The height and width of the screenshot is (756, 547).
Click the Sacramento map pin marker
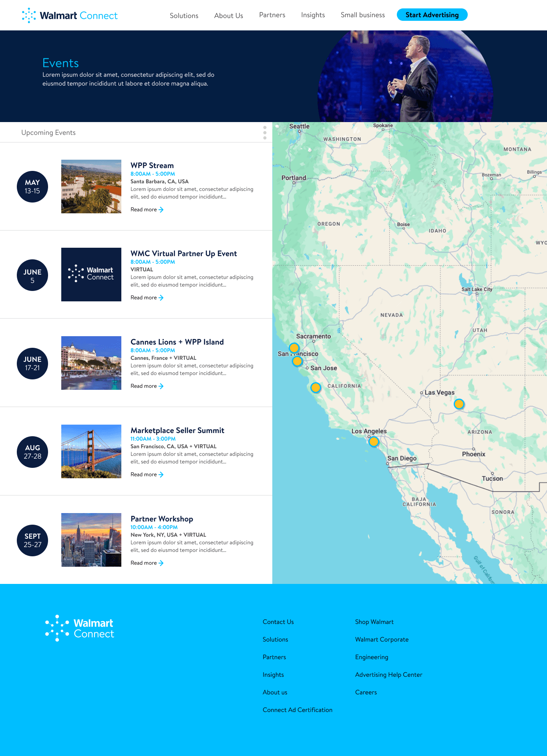coord(294,347)
